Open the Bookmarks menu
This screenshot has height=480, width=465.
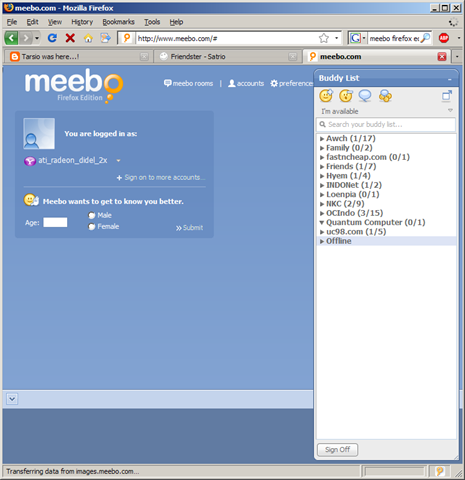click(118, 22)
